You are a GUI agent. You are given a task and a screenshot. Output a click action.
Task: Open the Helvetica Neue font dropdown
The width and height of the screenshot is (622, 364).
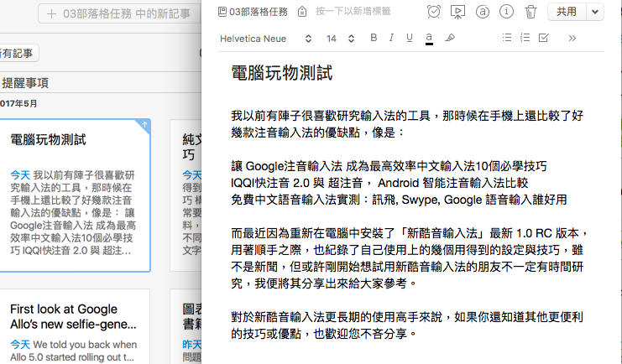pos(266,39)
